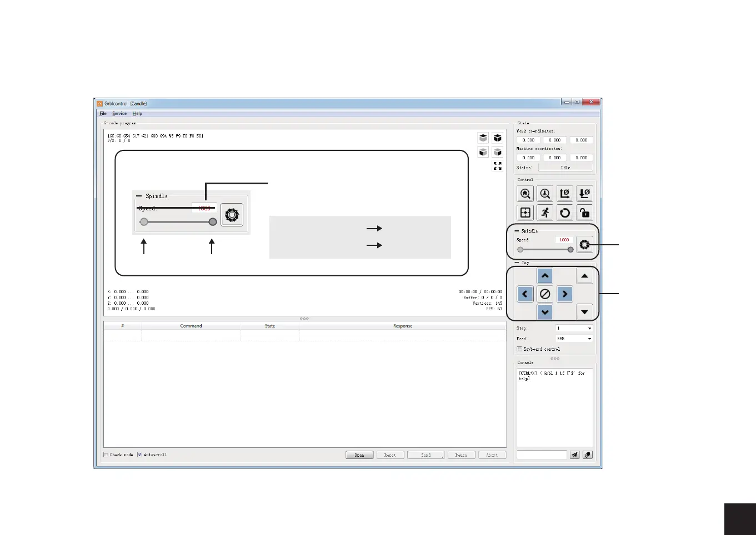Viewport: 756px width, 535px height.
Task: Click the first Work coordinates value field
Action: point(528,140)
